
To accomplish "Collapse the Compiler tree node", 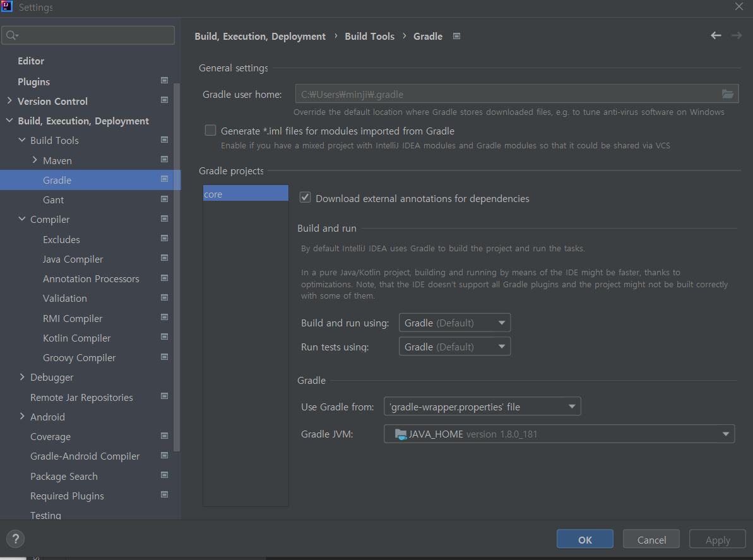I will click(x=21, y=219).
